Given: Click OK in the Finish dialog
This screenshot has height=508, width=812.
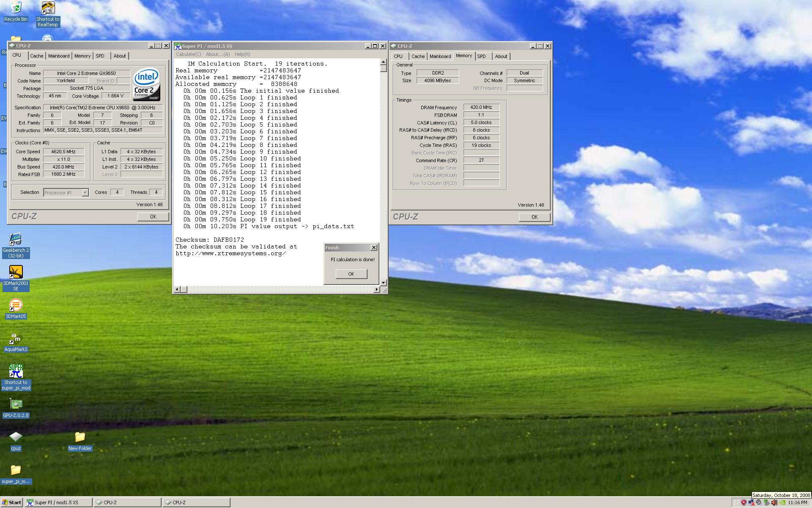Looking at the screenshot, I should (351, 274).
